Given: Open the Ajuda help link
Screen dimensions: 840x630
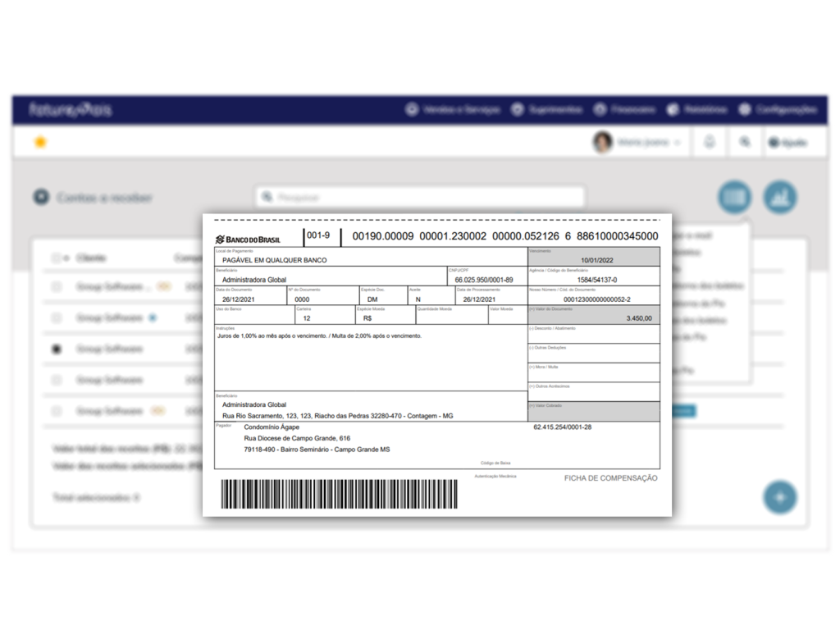Looking at the screenshot, I should pyautogui.click(x=788, y=143).
